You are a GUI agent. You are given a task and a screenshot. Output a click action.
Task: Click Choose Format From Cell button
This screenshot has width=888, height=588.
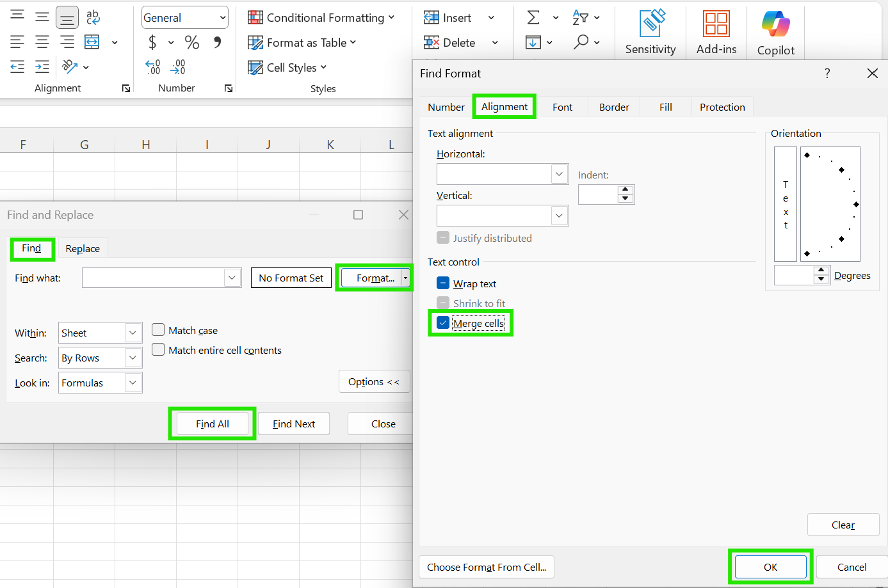click(487, 567)
